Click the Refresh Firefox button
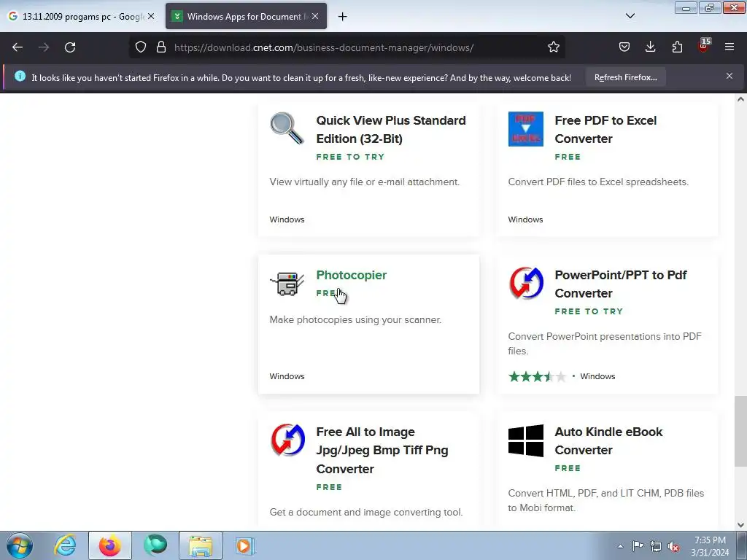747x560 pixels. 625,77
